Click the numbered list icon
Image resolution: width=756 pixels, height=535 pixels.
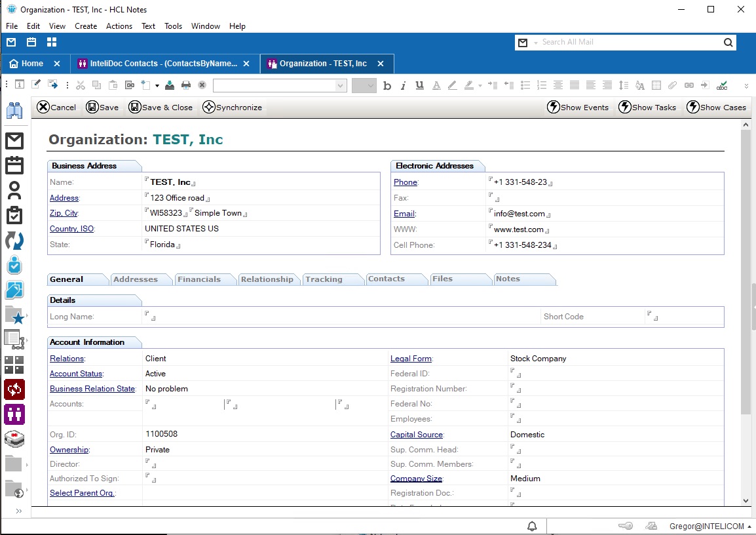click(542, 85)
